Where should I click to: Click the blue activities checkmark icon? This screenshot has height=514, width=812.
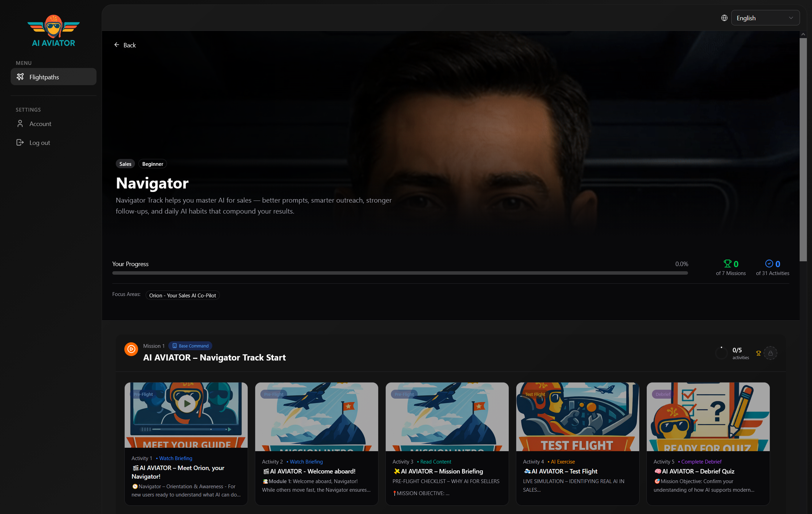[769, 264]
